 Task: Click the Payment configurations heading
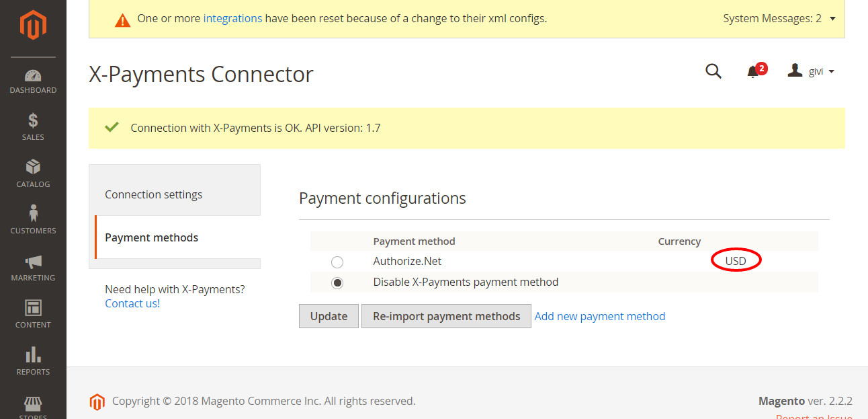click(382, 198)
